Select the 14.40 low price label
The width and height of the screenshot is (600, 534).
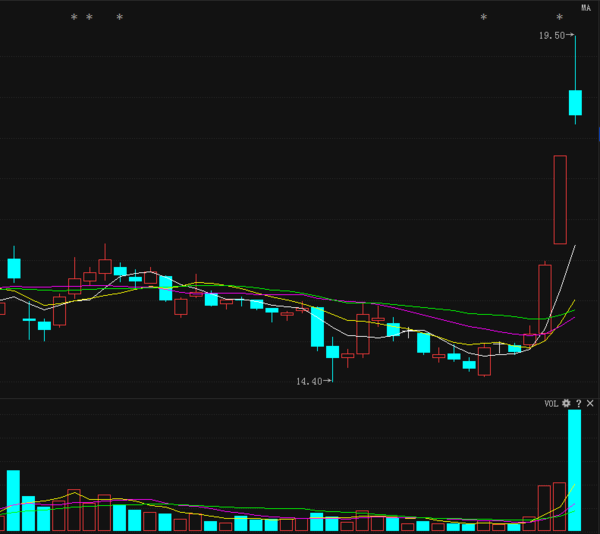click(309, 381)
